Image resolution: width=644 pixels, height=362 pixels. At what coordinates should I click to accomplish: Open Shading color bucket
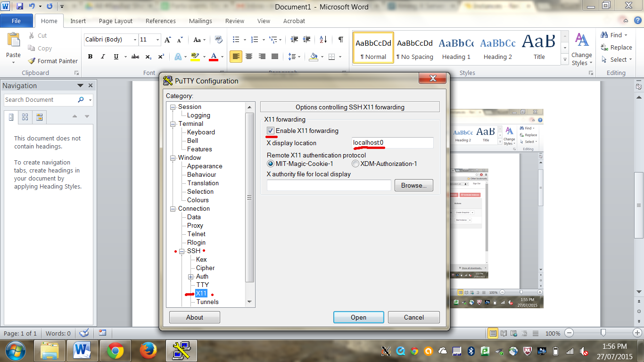314,57
